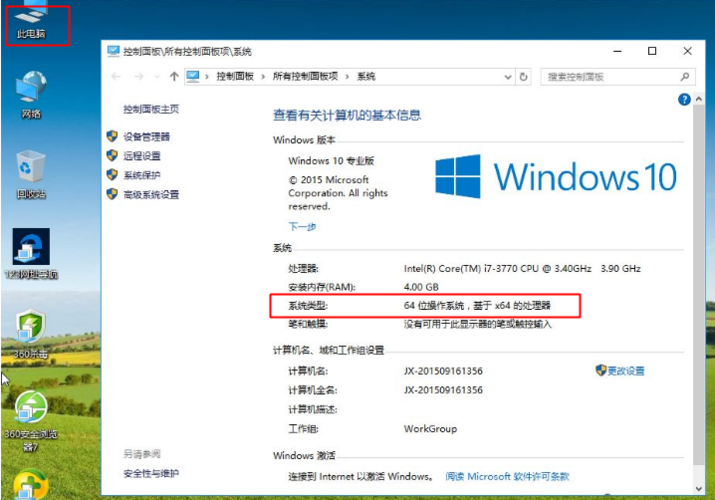Select the 系统 breadcrumb
This screenshot has width=715, height=500.
pyautogui.click(x=366, y=76)
